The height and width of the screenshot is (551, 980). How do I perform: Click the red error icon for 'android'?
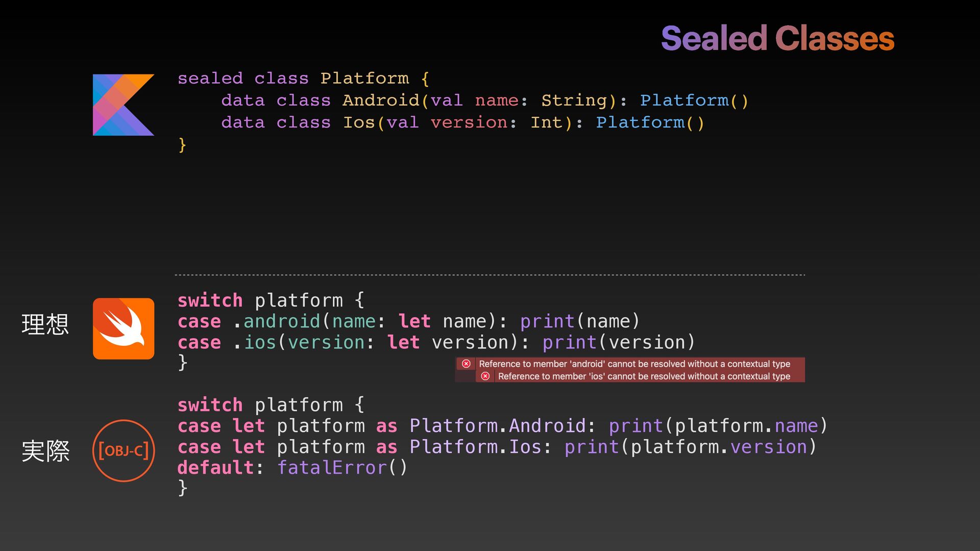466,364
